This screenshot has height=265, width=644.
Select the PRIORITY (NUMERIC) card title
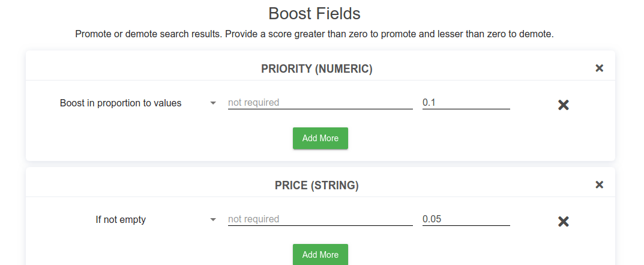point(316,69)
